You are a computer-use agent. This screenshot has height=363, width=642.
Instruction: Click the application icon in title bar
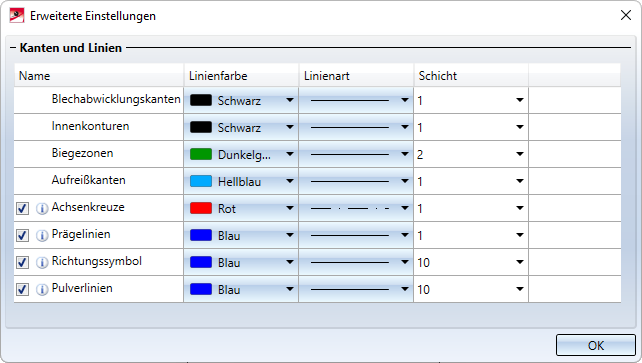pos(17,16)
